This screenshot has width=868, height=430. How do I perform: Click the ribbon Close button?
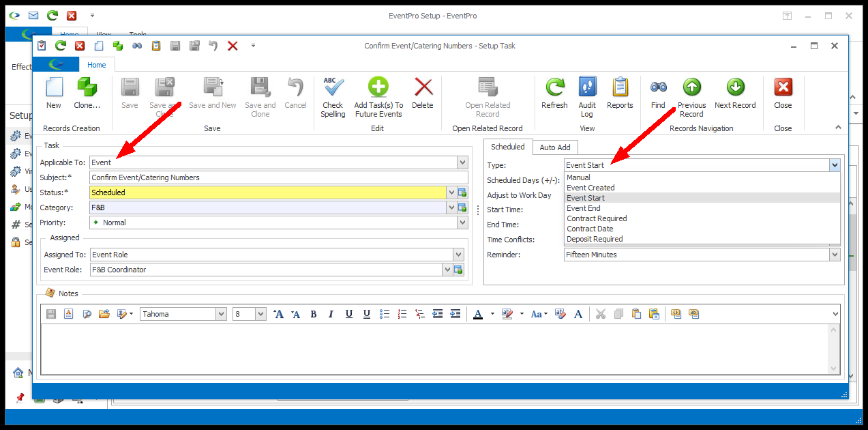(x=783, y=93)
